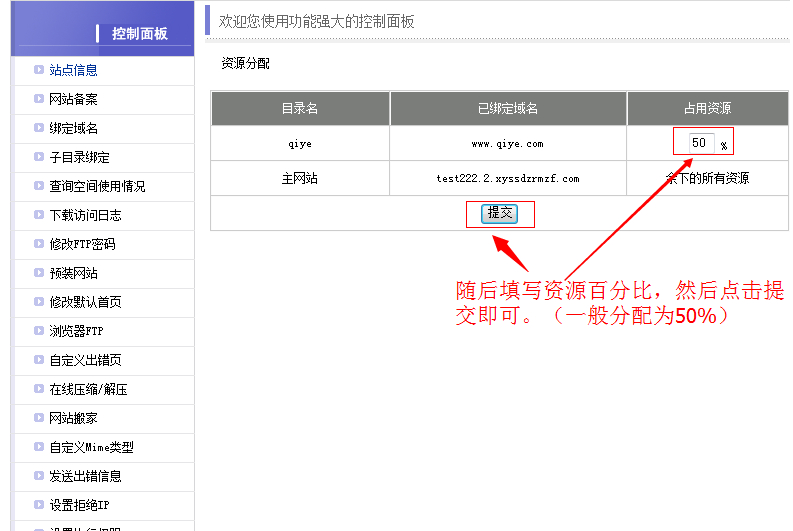Open the 站点信息 sidebar link

[73, 70]
